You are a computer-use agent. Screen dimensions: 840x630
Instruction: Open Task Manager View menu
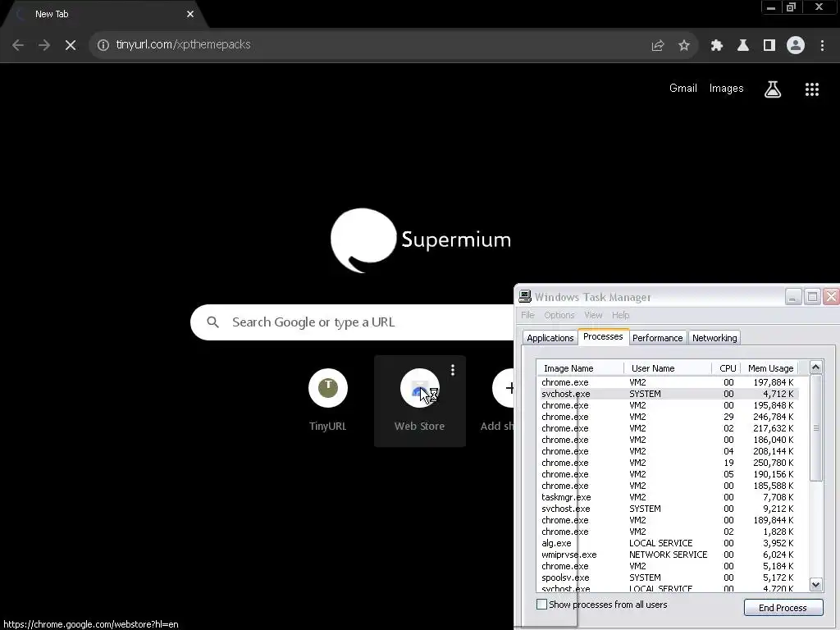click(593, 315)
